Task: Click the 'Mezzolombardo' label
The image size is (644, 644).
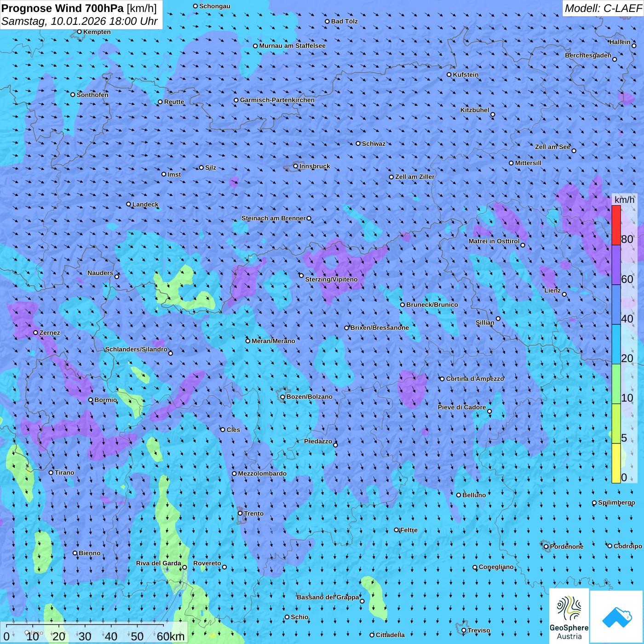Action: click(262, 473)
